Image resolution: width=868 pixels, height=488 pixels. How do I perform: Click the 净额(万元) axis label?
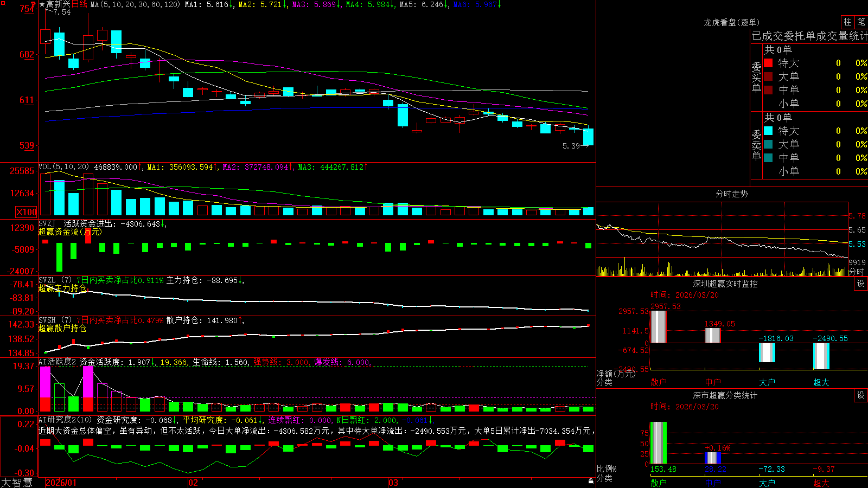(616, 374)
